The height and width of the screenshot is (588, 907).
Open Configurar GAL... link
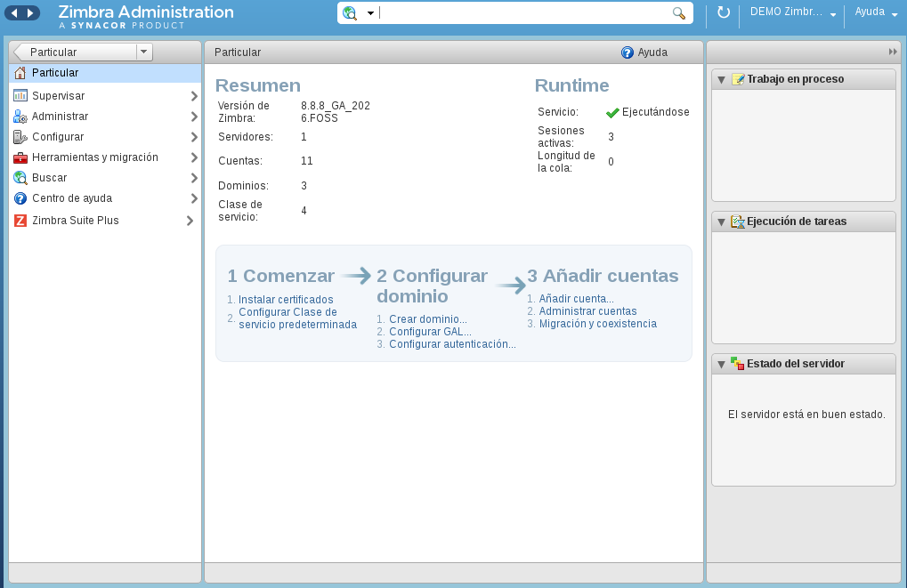point(431,332)
